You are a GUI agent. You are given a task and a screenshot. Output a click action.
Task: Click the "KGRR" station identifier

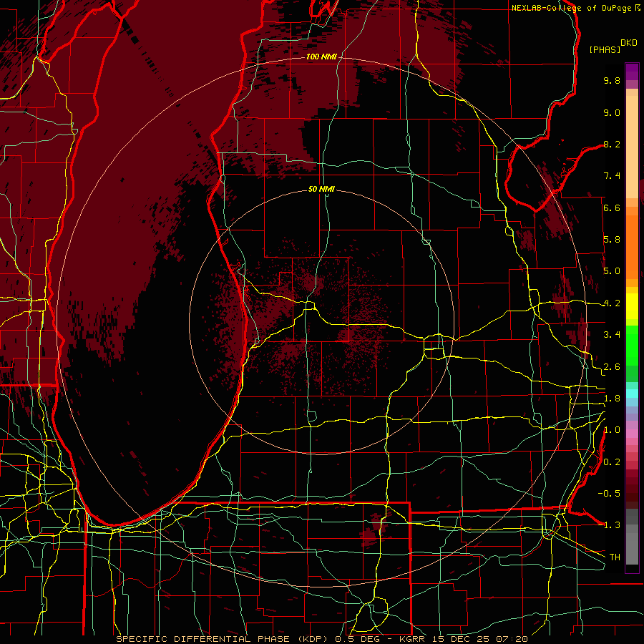412,639
